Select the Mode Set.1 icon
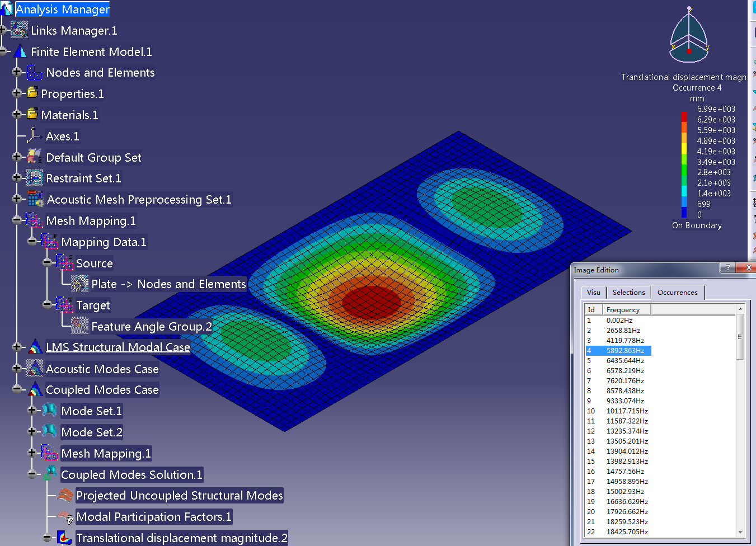This screenshot has height=546, width=756. (49, 410)
